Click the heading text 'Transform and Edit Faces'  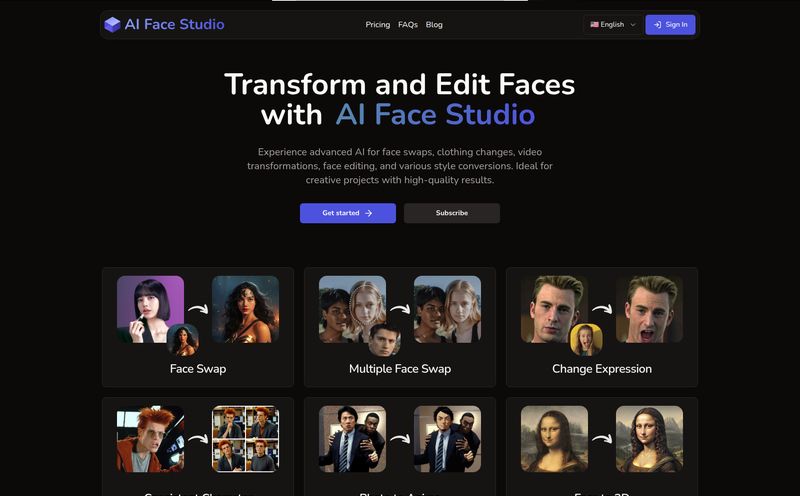[399, 84]
